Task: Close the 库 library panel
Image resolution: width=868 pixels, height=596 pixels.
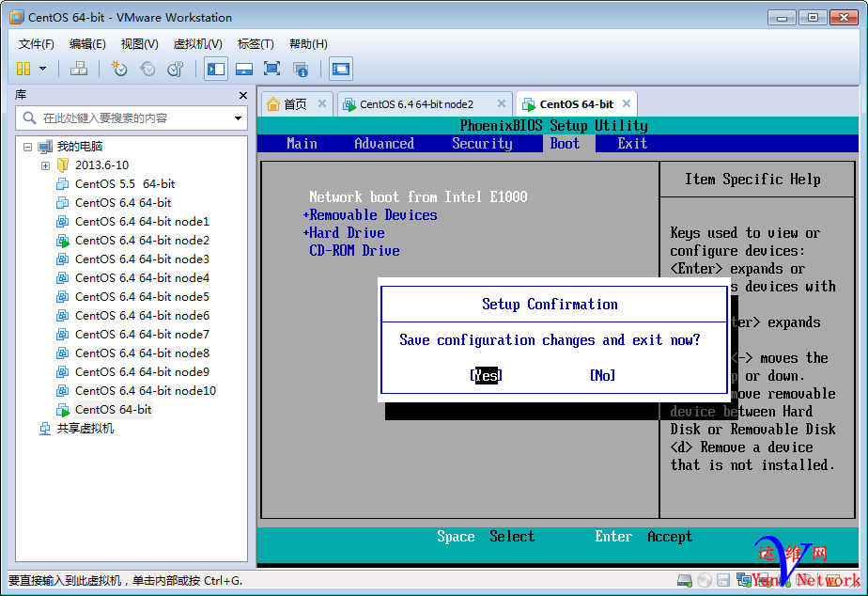Action: [243, 95]
